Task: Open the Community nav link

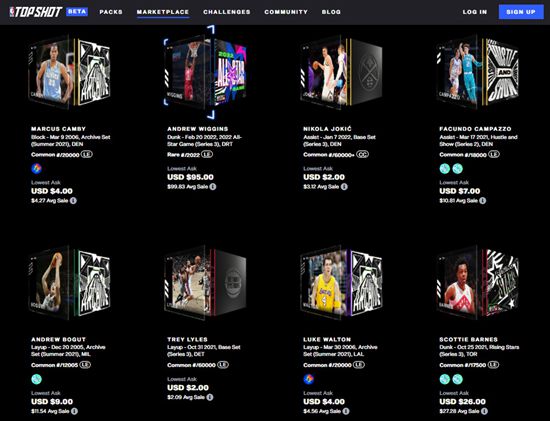Action: point(286,12)
